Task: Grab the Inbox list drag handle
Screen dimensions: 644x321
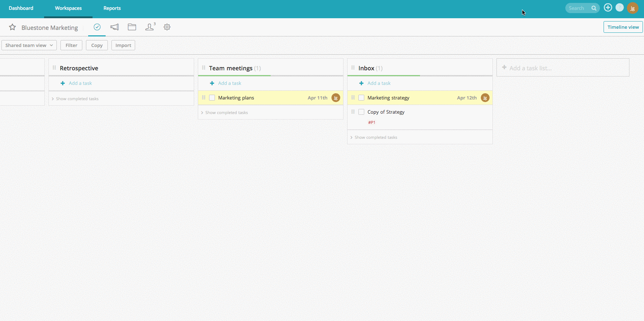Action: point(353,68)
